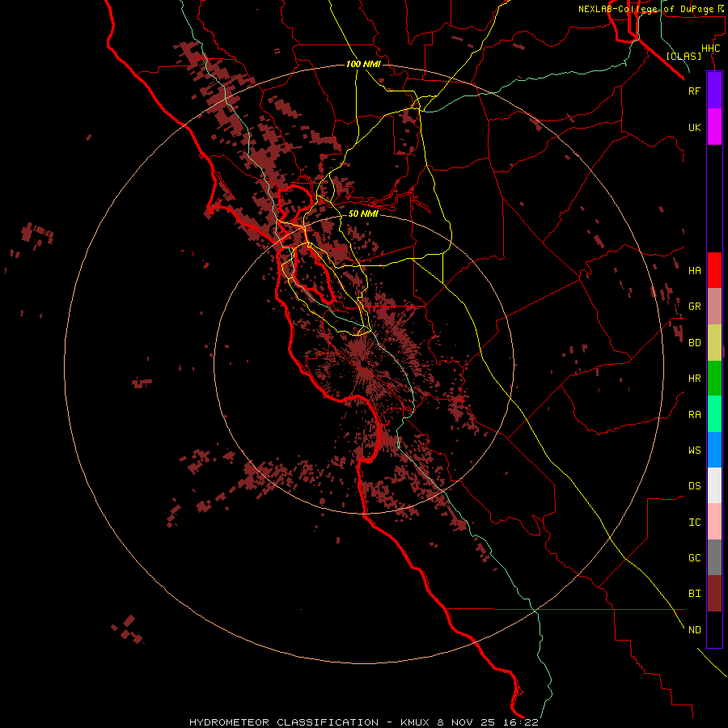Click the [CLAS] label
This screenshot has height=728, width=728.
[684, 56]
